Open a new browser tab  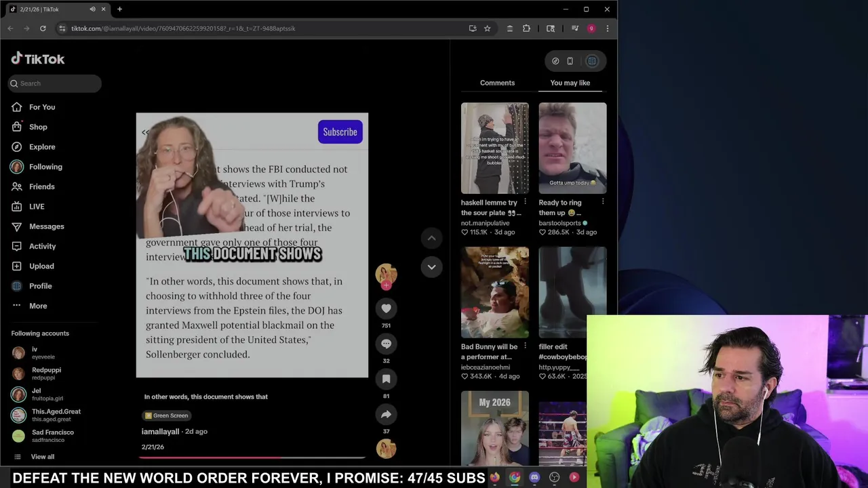click(119, 9)
